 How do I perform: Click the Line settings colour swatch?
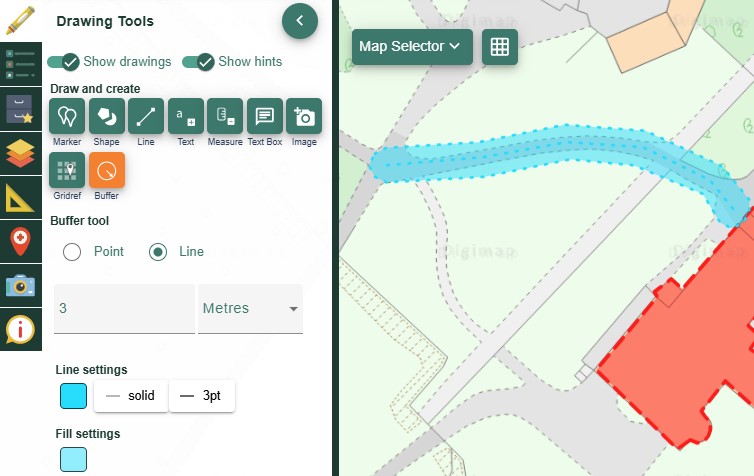(73, 396)
